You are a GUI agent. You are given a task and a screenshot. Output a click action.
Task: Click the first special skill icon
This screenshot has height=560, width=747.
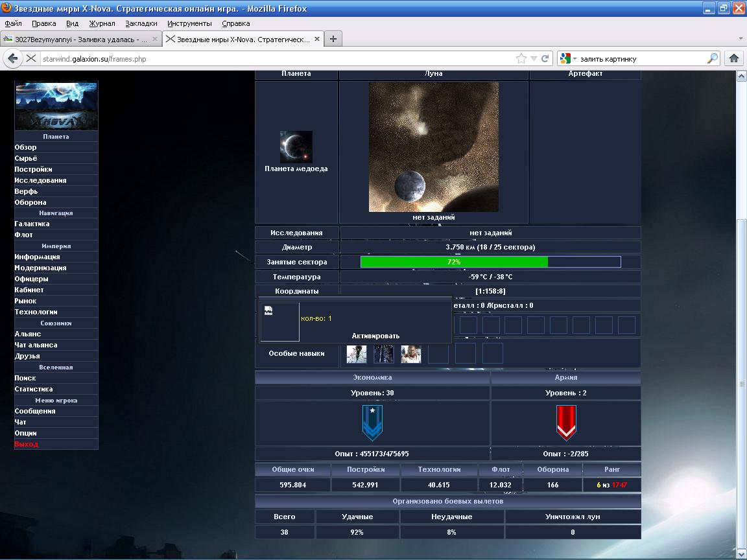(x=357, y=354)
